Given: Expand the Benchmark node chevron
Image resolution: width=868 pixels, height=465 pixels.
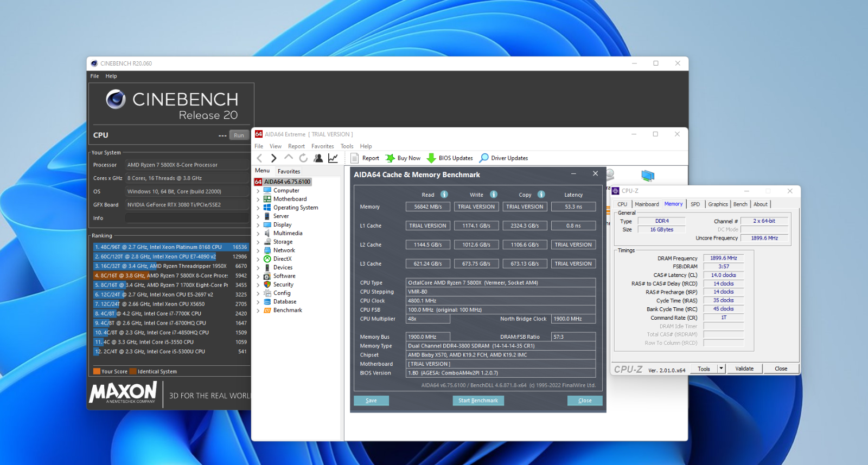Looking at the screenshot, I should [x=258, y=311].
